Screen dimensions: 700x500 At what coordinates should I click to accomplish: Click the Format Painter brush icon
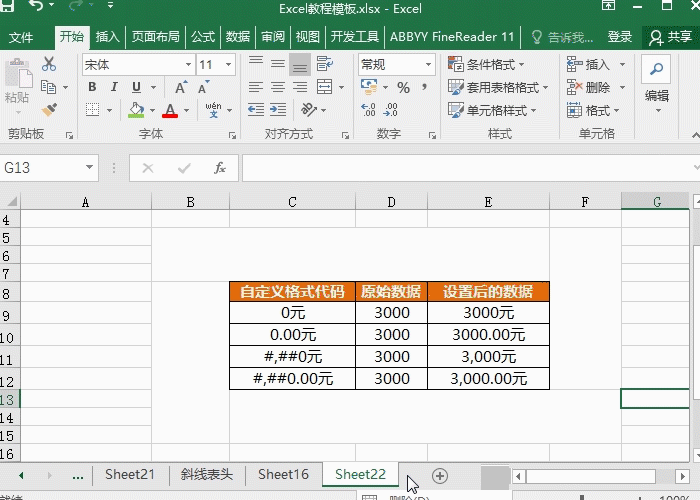tap(49, 110)
